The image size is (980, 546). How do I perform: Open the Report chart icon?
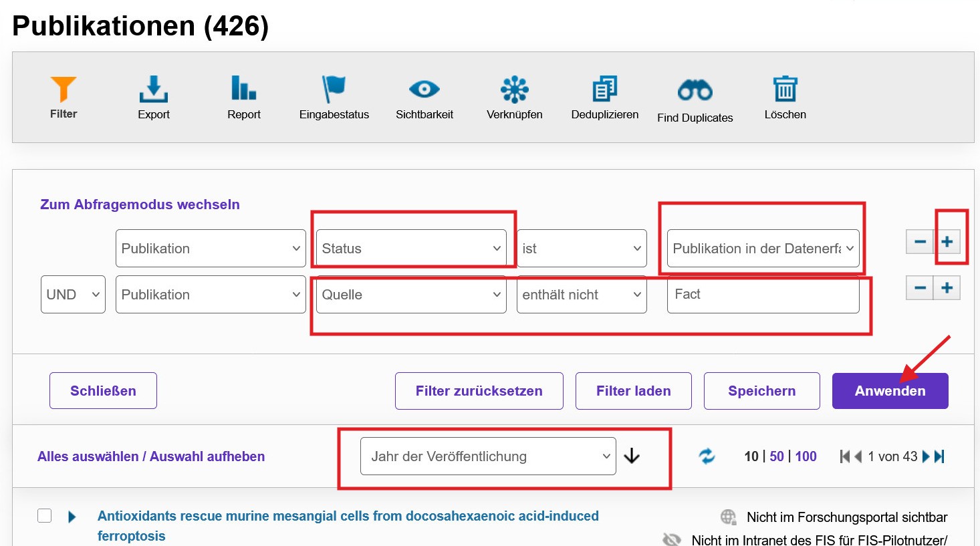[x=244, y=88]
